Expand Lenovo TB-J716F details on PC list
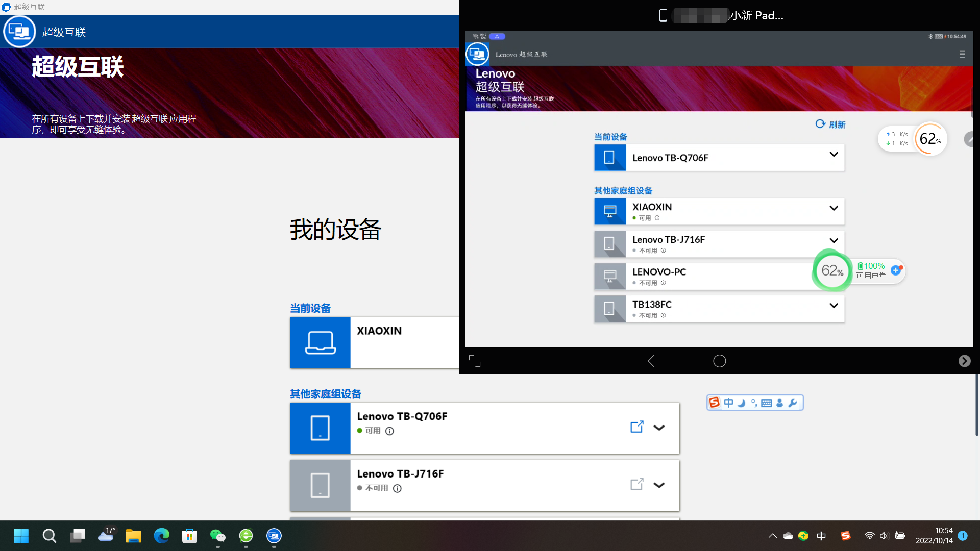 pyautogui.click(x=659, y=485)
